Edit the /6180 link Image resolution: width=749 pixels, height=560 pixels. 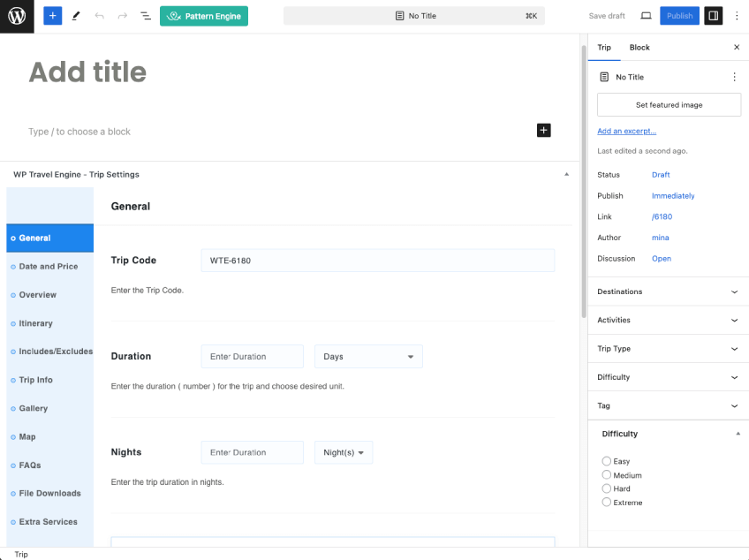pyautogui.click(x=662, y=216)
